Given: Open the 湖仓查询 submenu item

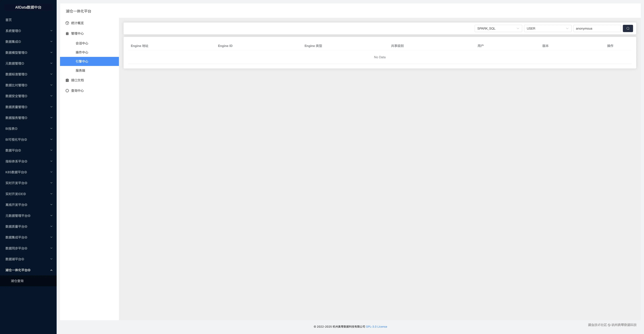Looking at the screenshot, I should pyautogui.click(x=28, y=281).
